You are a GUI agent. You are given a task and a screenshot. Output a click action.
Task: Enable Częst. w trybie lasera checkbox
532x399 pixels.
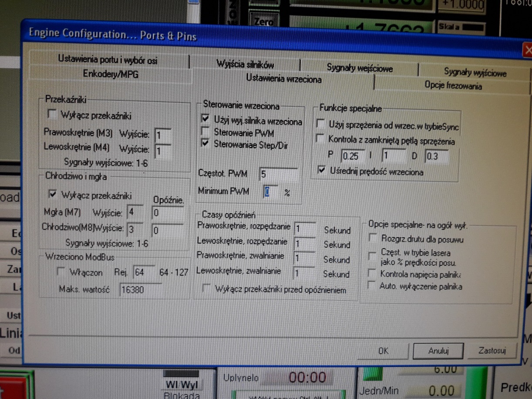point(372,256)
